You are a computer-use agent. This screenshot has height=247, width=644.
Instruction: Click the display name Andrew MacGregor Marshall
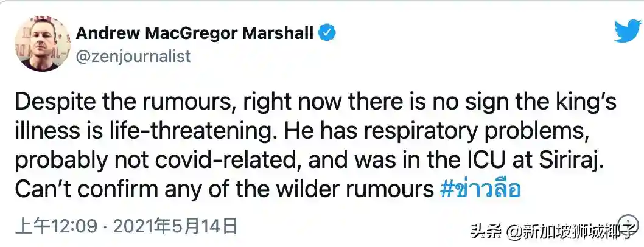tap(195, 33)
